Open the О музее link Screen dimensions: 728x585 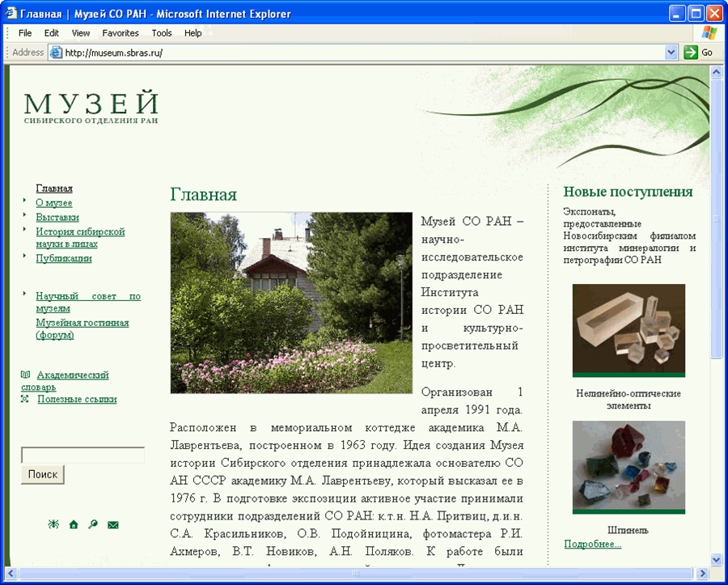(x=54, y=203)
